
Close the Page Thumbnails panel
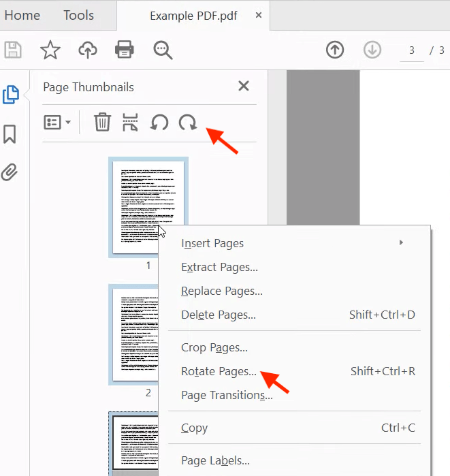point(243,86)
